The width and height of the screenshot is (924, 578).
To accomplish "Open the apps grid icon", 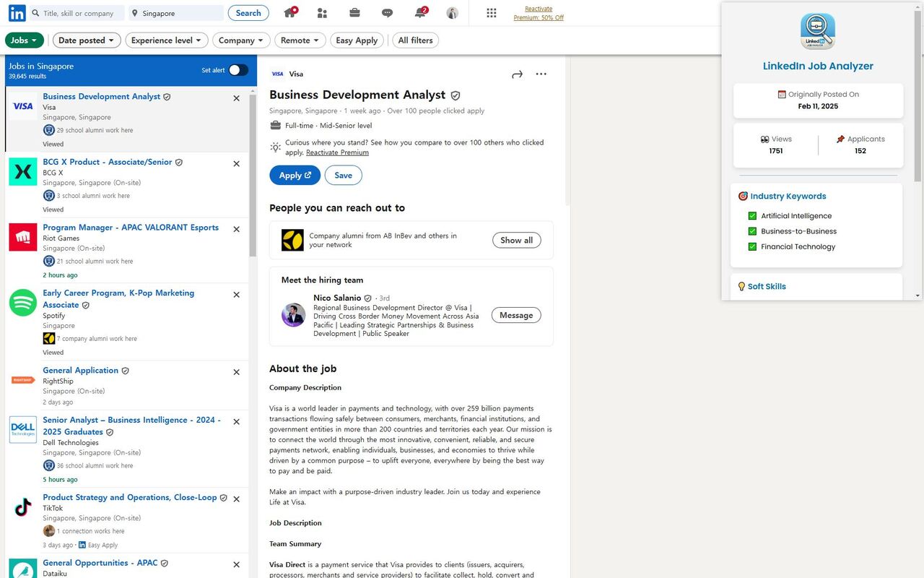I will [x=492, y=13].
